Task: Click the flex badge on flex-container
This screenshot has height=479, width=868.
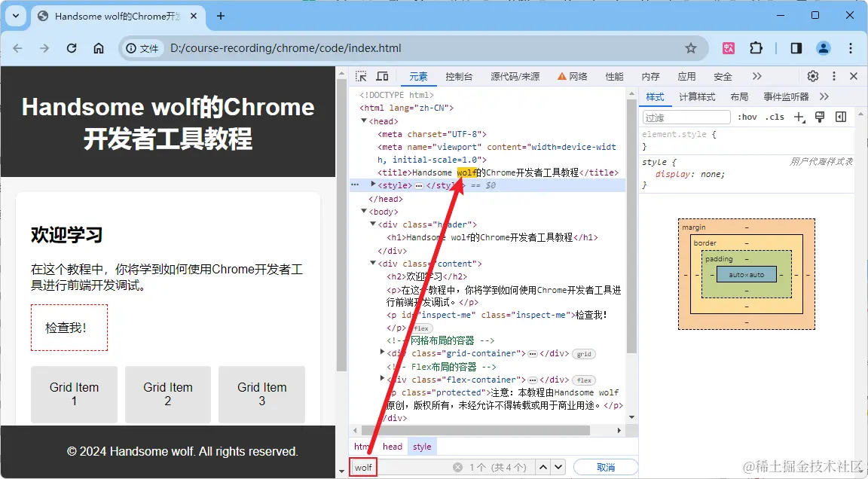Action: [583, 380]
